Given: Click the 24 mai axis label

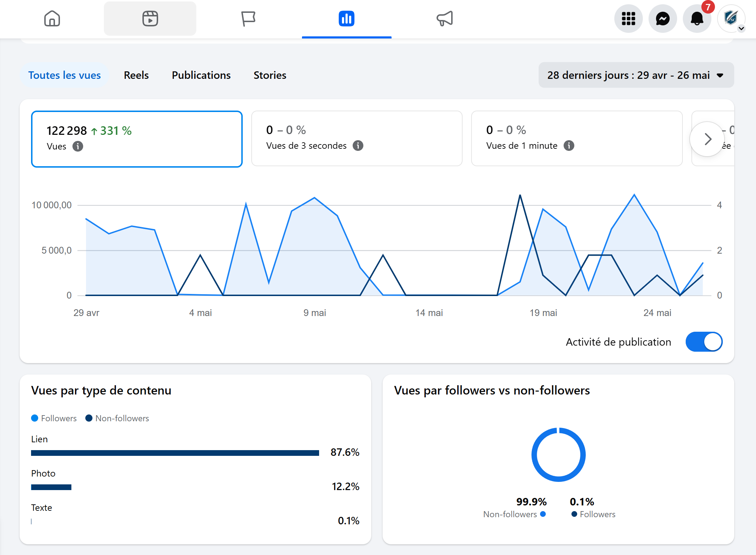Looking at the screenshot, I should (x=657, y=313).
